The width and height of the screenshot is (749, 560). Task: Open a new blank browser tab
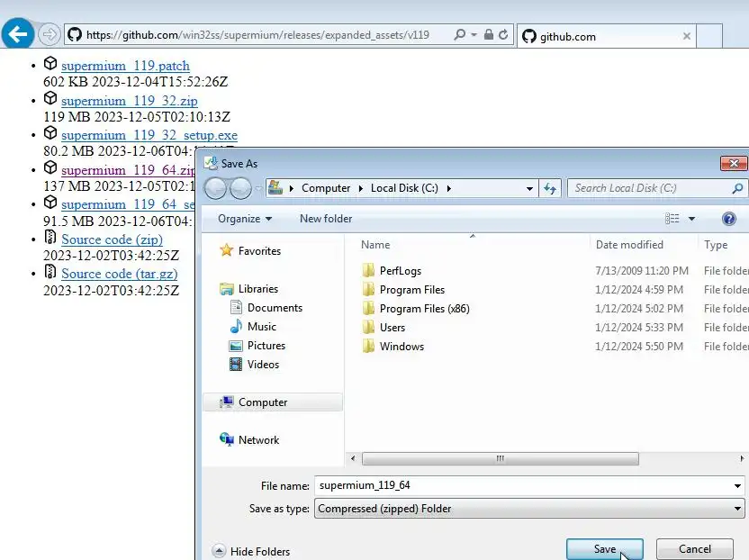[709, 36]
